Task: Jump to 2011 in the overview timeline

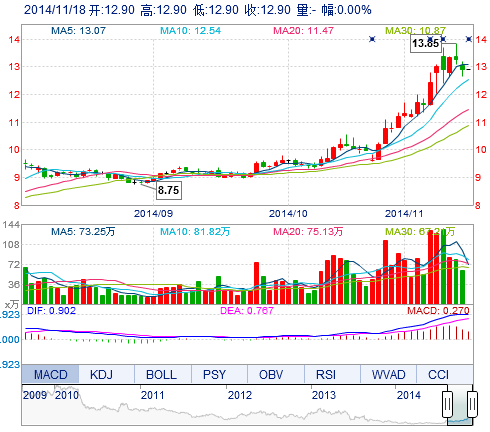Action: click(152, 395)
